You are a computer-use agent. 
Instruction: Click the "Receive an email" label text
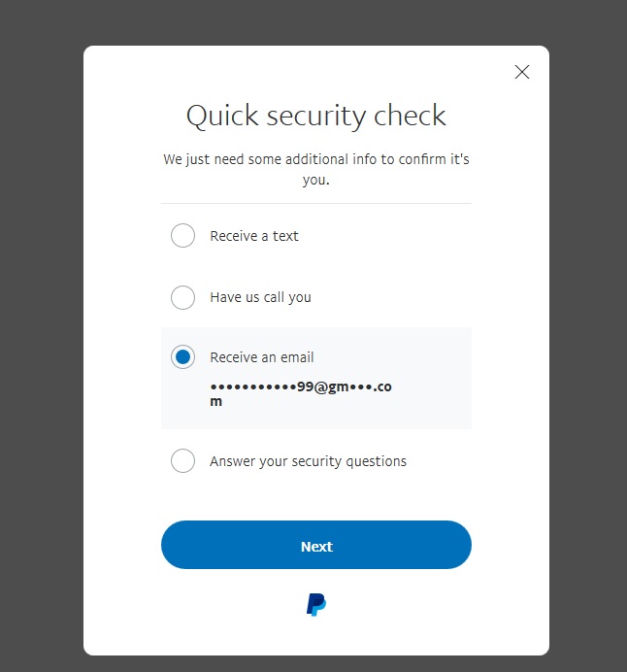pyautogui.click(x=262, y=357)
